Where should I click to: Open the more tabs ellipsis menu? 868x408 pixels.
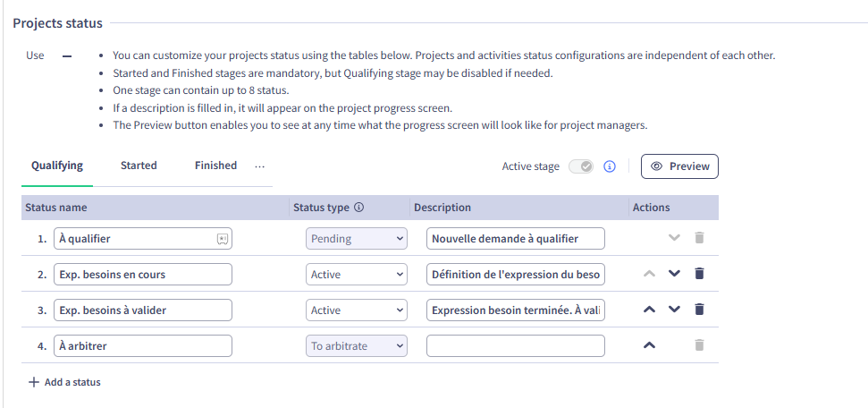tap(259, 166)
